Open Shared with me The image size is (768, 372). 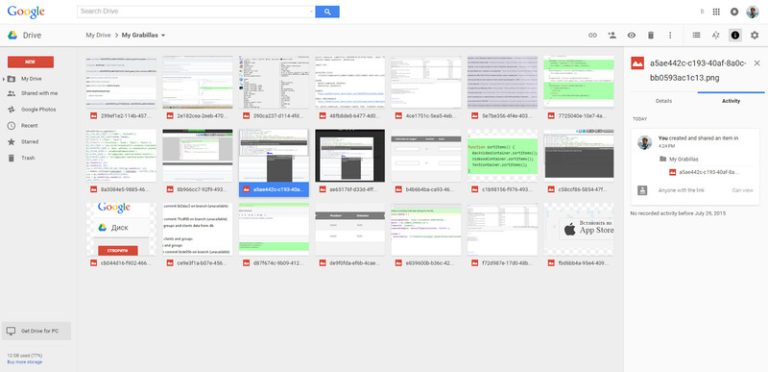coord(39,93)
